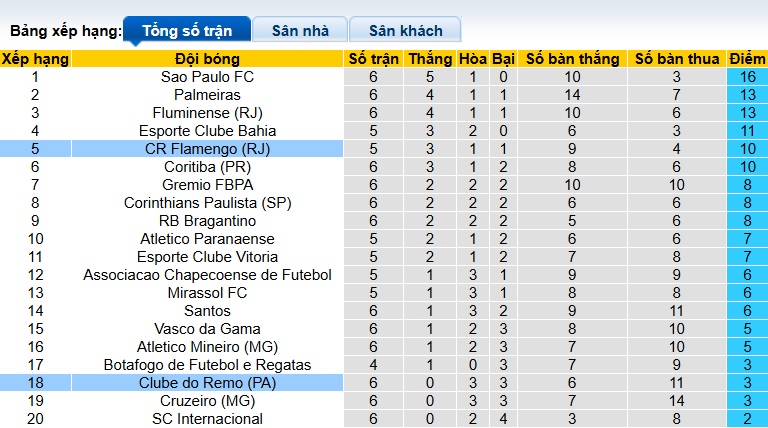Click the Điểm column header
Image resolution: width=768 pixels, height=428 pixels.
click(747, 58)
